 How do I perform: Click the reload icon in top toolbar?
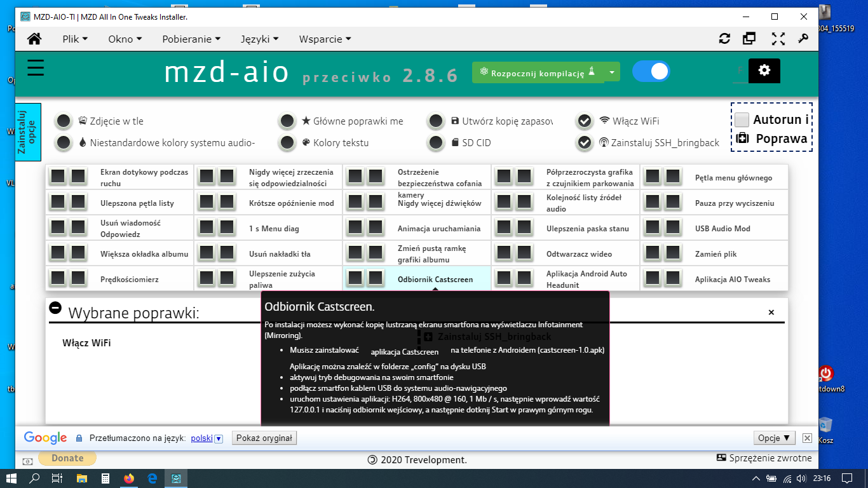pos(724,39)
